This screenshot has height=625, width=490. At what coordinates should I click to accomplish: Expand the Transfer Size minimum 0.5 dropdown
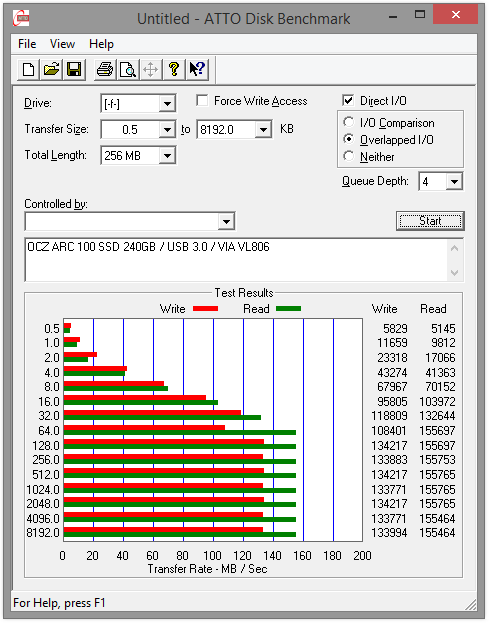click(167, 130)
